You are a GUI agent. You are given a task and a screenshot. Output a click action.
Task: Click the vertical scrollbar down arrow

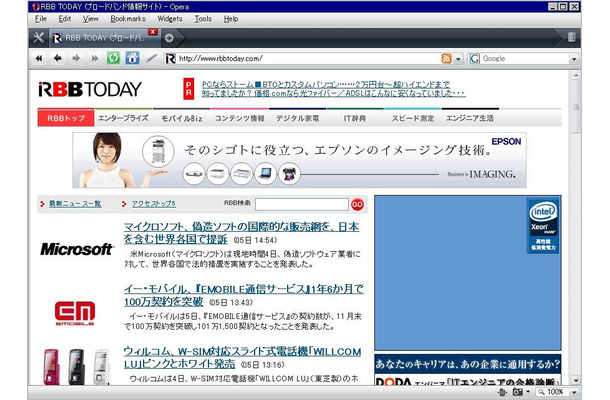tap(575, 380)
